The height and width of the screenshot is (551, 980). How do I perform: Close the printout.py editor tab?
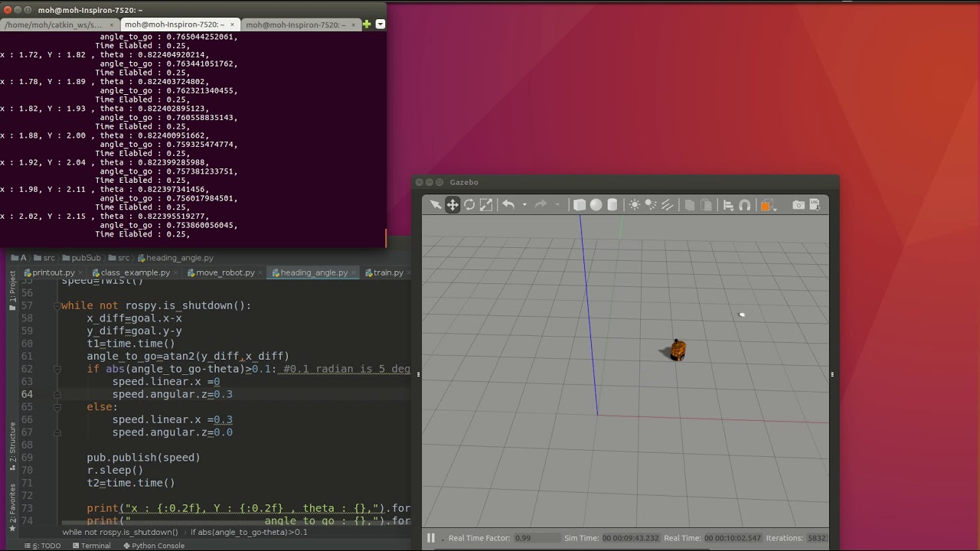[80, 272]
